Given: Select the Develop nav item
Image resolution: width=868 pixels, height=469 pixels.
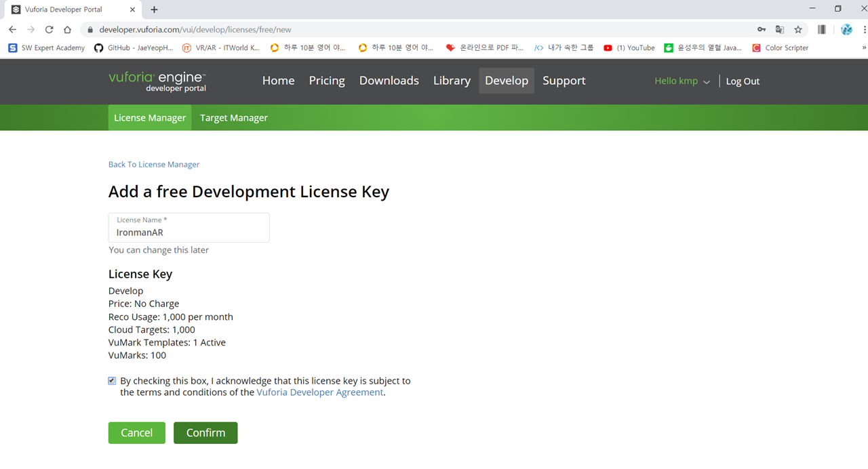Looking at the screenshot, I should click(x=507, y=81).
